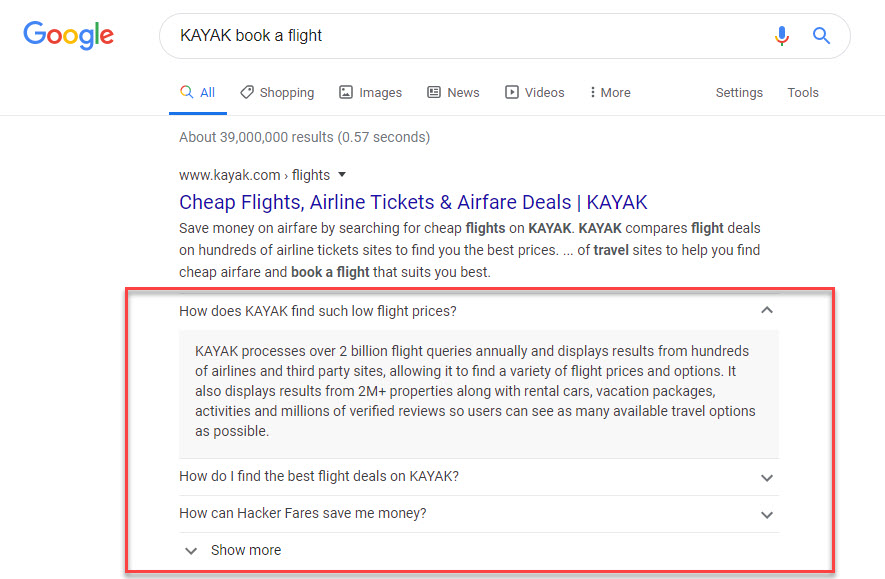
Task: Click the Shopping tag icon
Action: click(247, 92)
